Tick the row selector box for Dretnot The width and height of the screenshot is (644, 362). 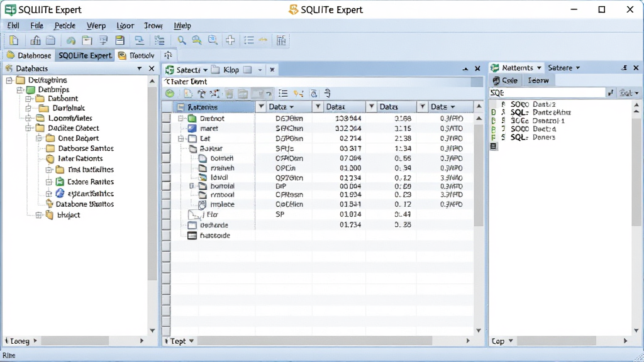coord(166,118)
